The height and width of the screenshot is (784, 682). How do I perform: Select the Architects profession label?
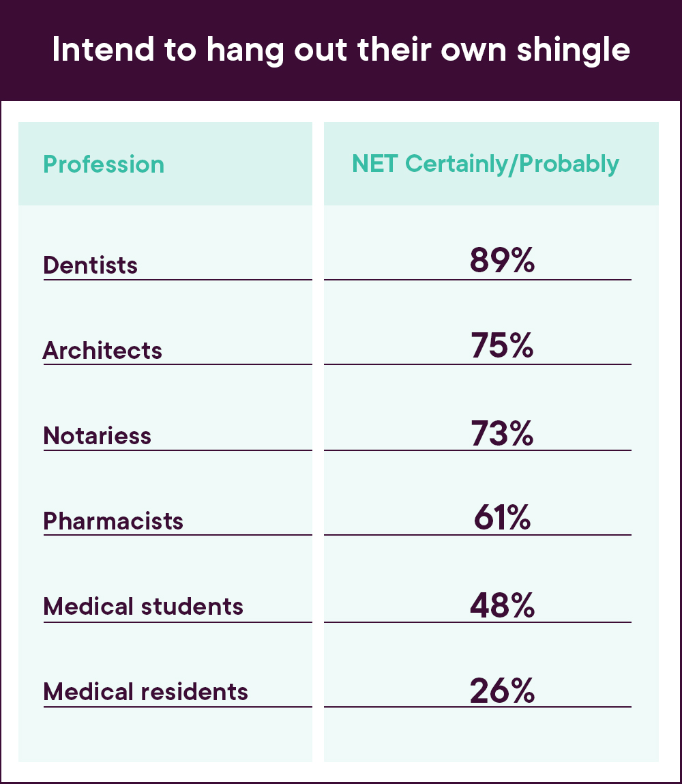click(x=102, y=350)
